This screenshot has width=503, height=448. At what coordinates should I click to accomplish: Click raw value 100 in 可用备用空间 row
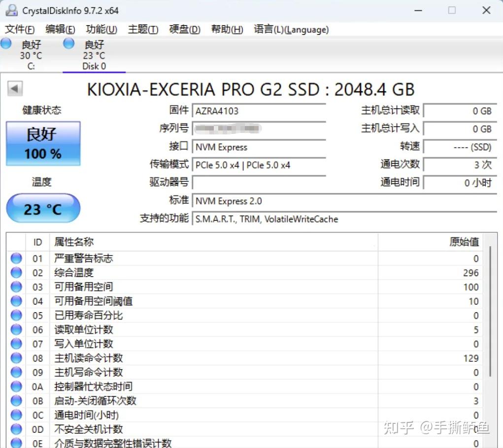click(470, 287)
